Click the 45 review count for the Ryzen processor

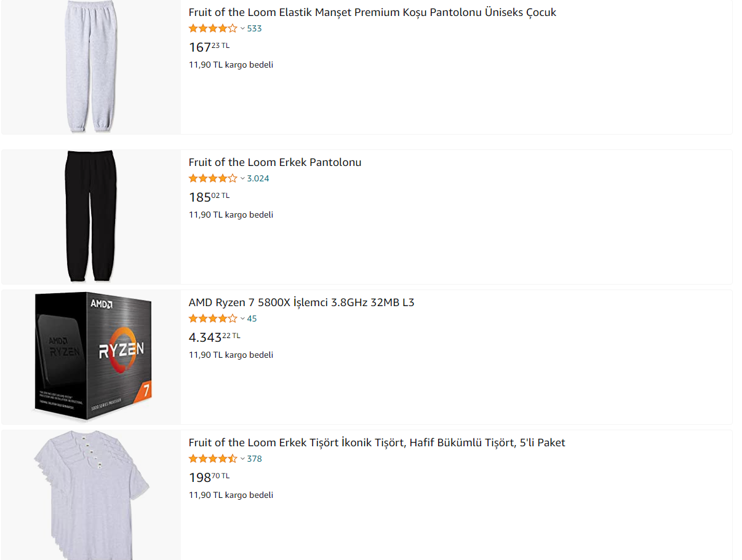(x=252, y=318)
